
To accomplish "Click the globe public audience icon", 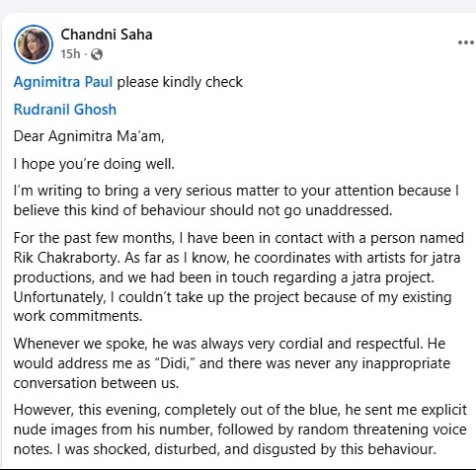I will (x=97, y=54).
